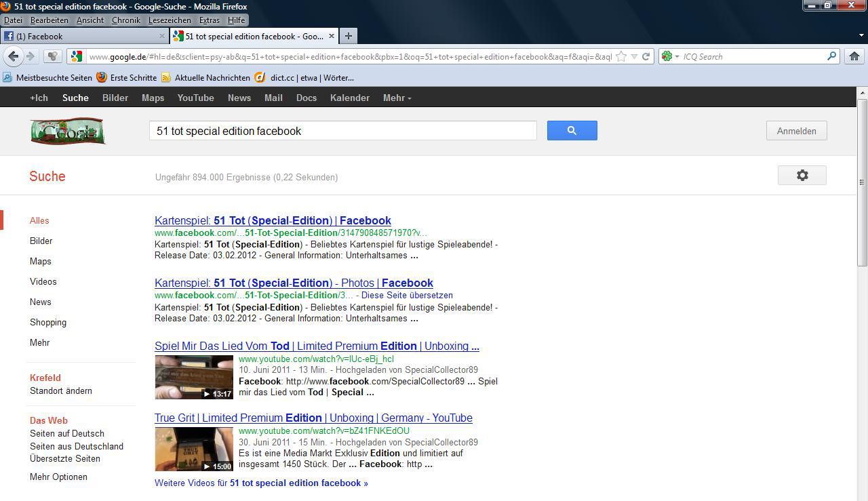Click Standort ändern under Krefeld
Screen dimensions: 868x501
click(61, 390)
